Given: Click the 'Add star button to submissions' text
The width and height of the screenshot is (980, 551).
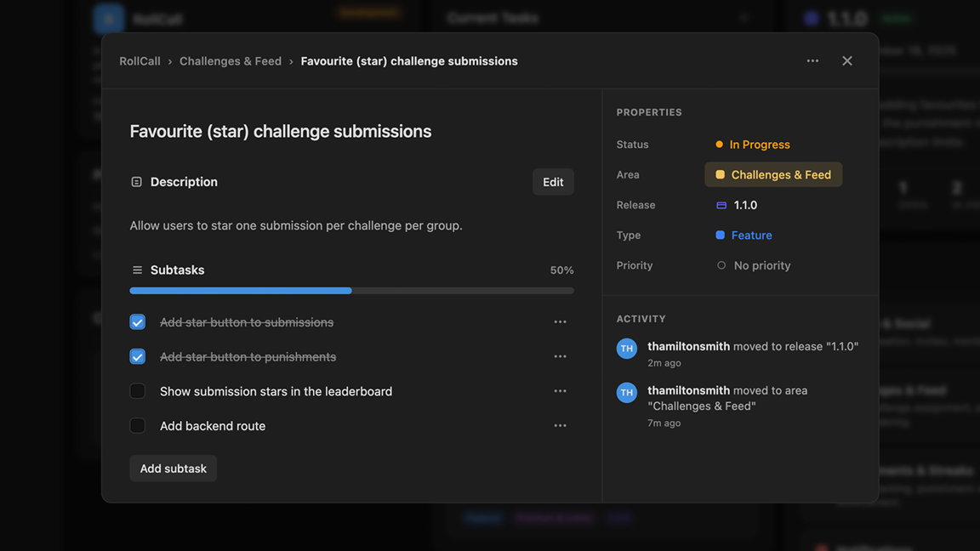Looking at the screenshot, I should click(x=247, y=322).
